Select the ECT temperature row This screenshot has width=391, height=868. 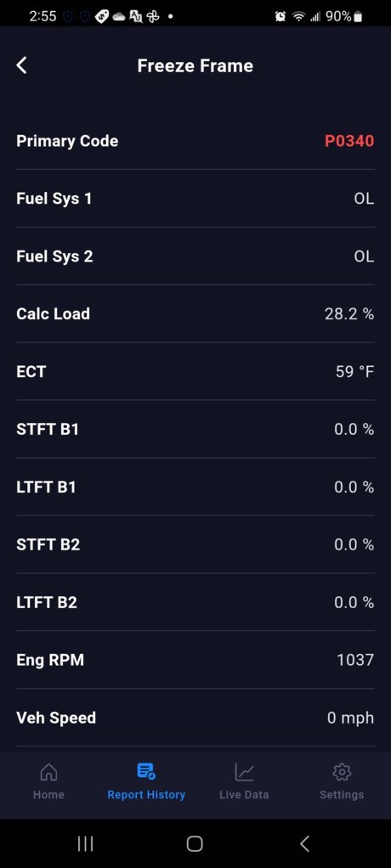(x=195, y=371)
